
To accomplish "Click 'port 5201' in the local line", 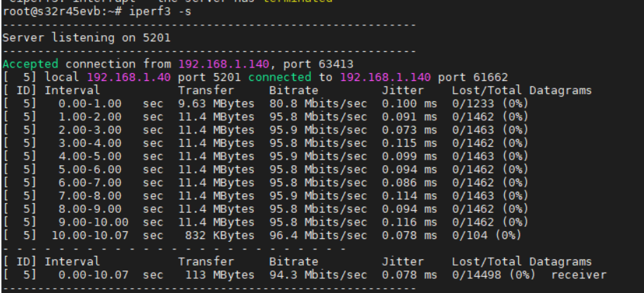I will (x=210, y=77).
